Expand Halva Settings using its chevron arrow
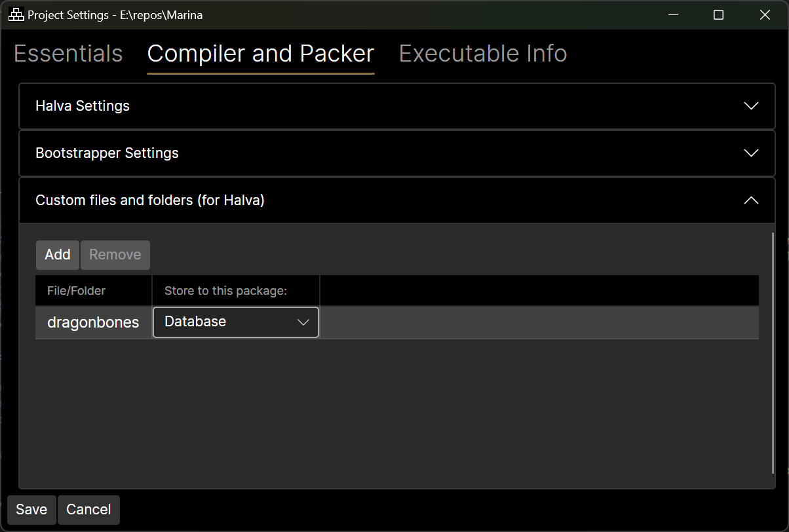 tap(751, 106)
